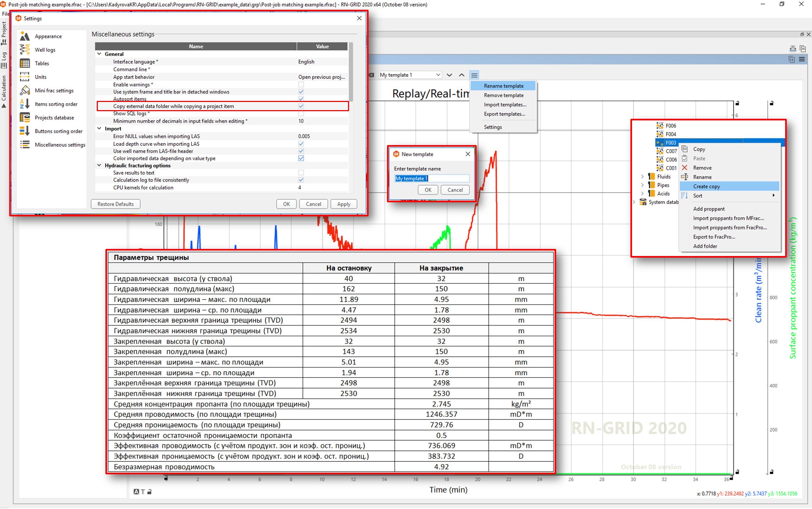812x509 pixels.
Task: Click the lock icon atop the clean rate axis
Action: click(737, 103)
